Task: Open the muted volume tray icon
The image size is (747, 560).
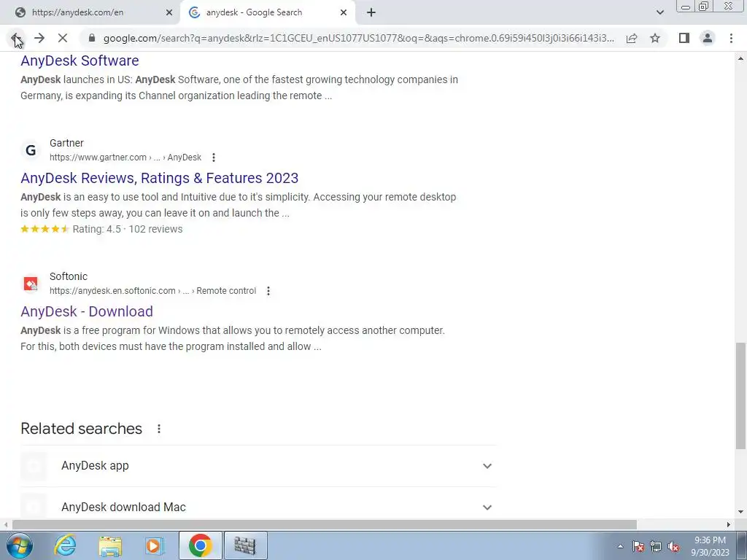Action: pos(673,546)
